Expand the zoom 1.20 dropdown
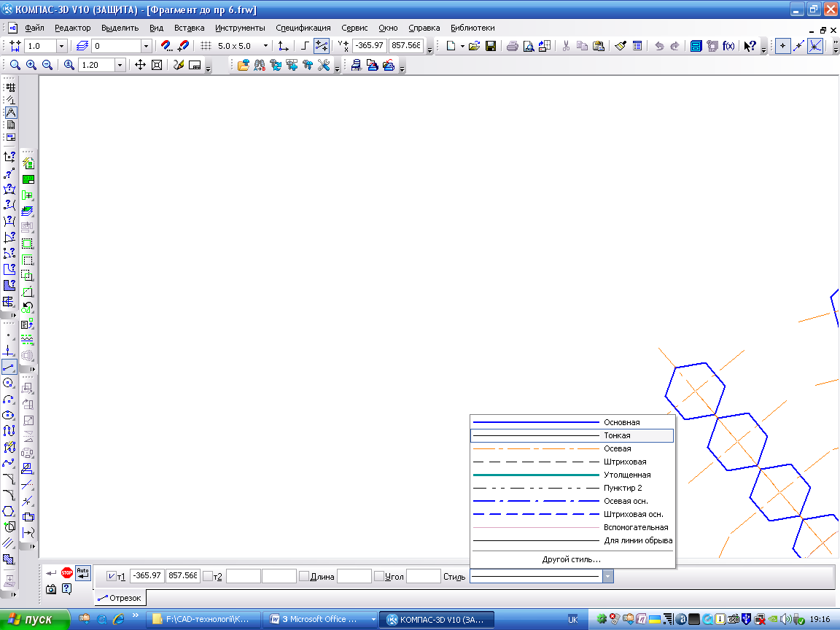Viewport: 840px width, 630px height. [x=120, y=65]
